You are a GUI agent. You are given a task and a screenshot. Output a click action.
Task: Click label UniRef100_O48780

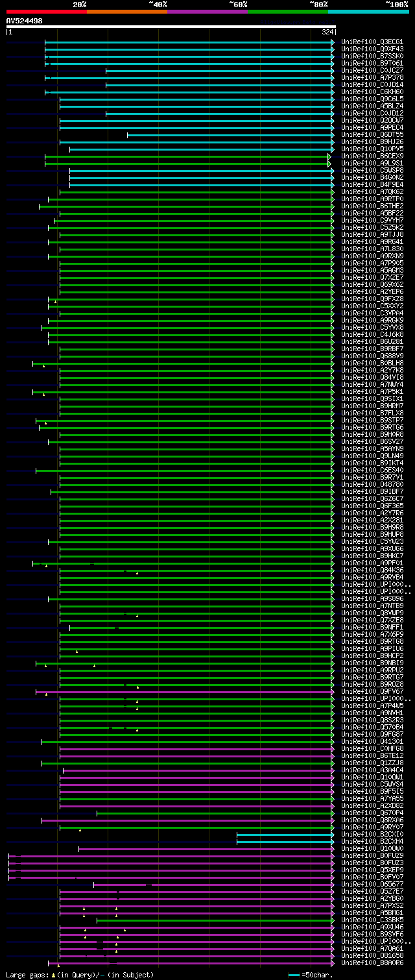point(372,485)
